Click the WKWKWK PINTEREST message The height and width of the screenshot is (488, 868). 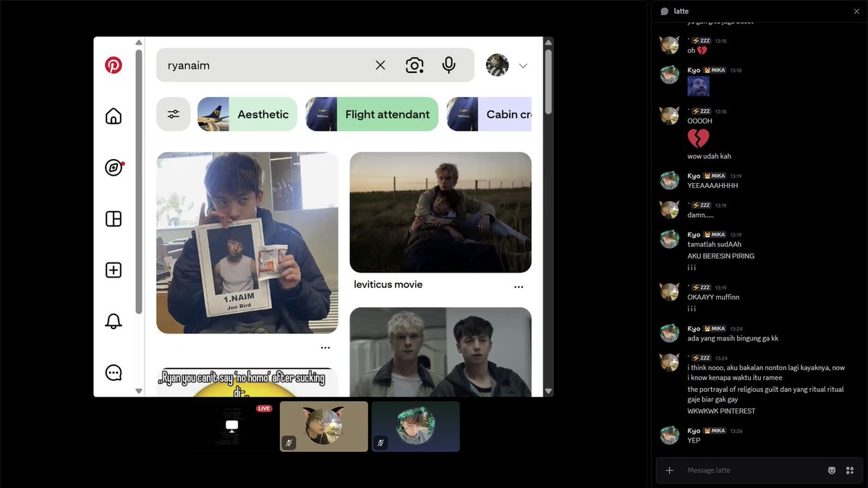tap(721, 411)
